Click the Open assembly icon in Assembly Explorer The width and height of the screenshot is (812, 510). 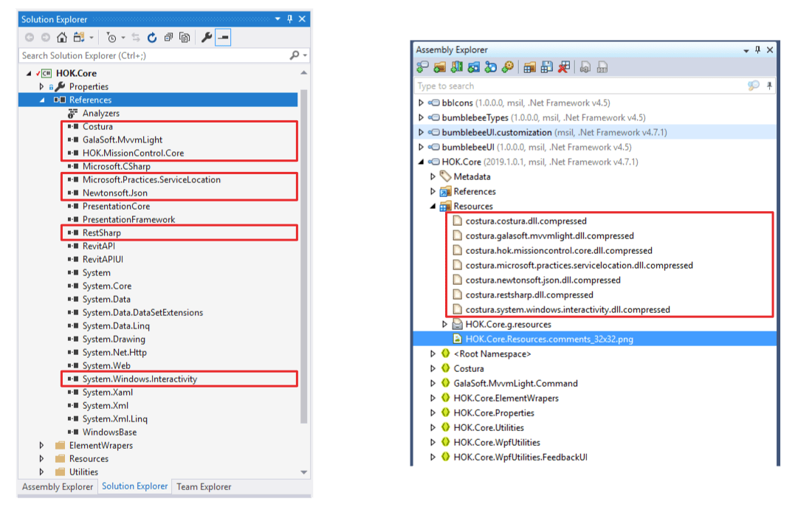pos(422,67)
